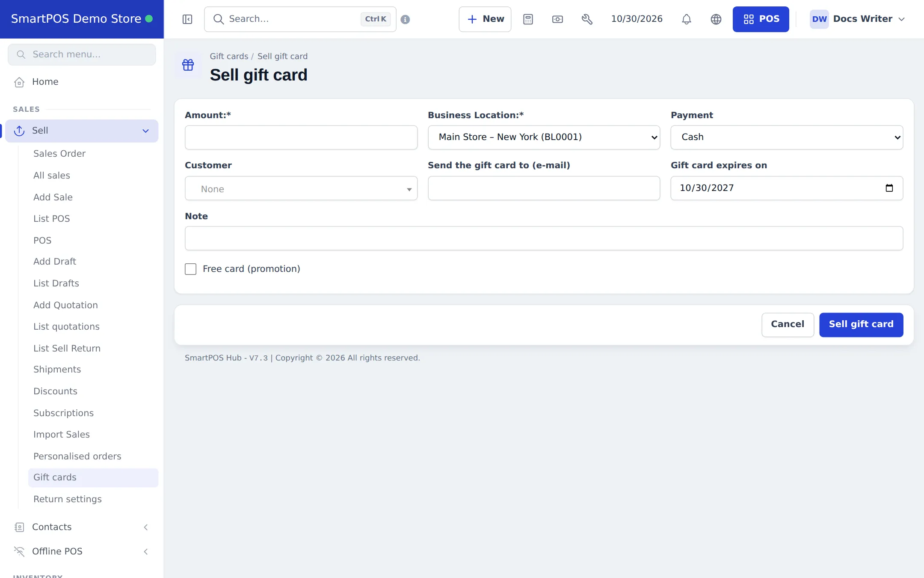
Task: Open POS item in Sell submenu
Action: pos(42,241)
